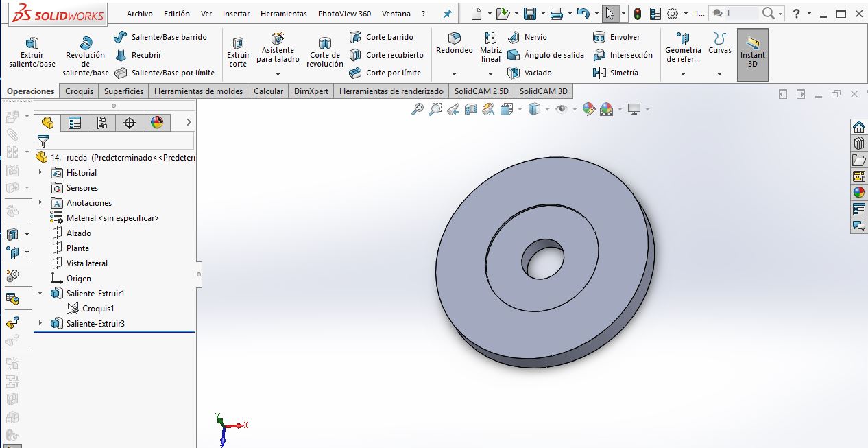Click the Undo icon
Screen dimensions: 868x448
point(583,13)
